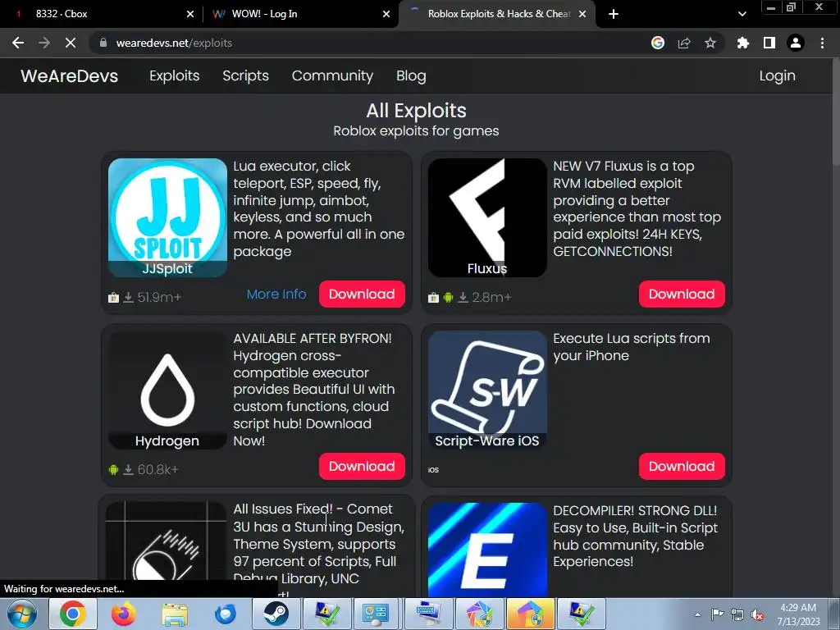The image size is (840, 630).
Task: Click Fluxus download count 2.8m+
Action: pyautogui.click(x=491, y=297)
